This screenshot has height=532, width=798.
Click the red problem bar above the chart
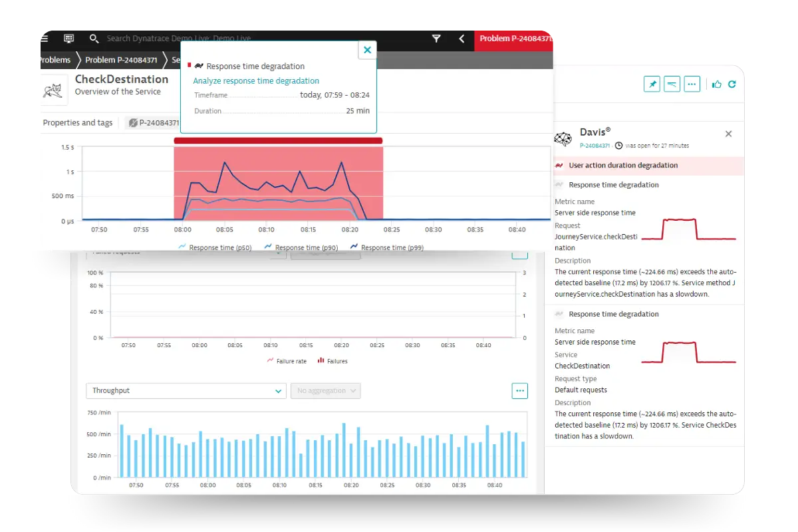point(278,141)
